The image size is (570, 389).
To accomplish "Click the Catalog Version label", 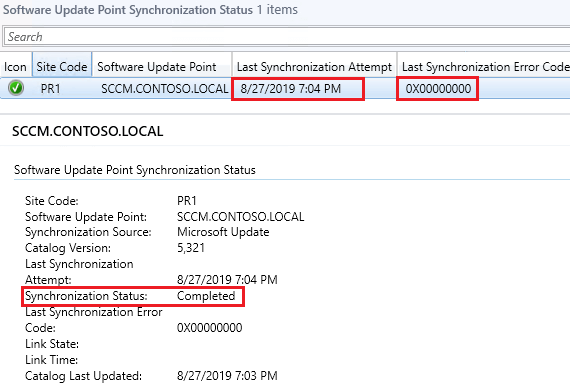I will click(x=68, y=248).
